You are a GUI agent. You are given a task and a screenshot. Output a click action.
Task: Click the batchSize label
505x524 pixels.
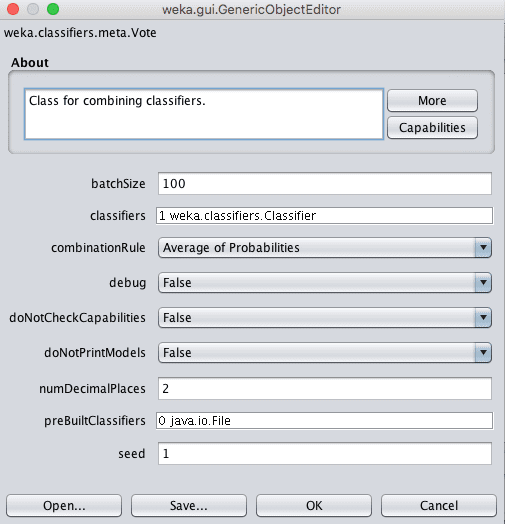click(118, 183)
